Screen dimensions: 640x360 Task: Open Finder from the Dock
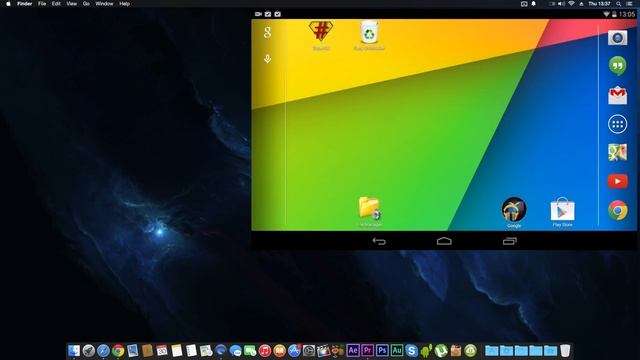(74, 350)
